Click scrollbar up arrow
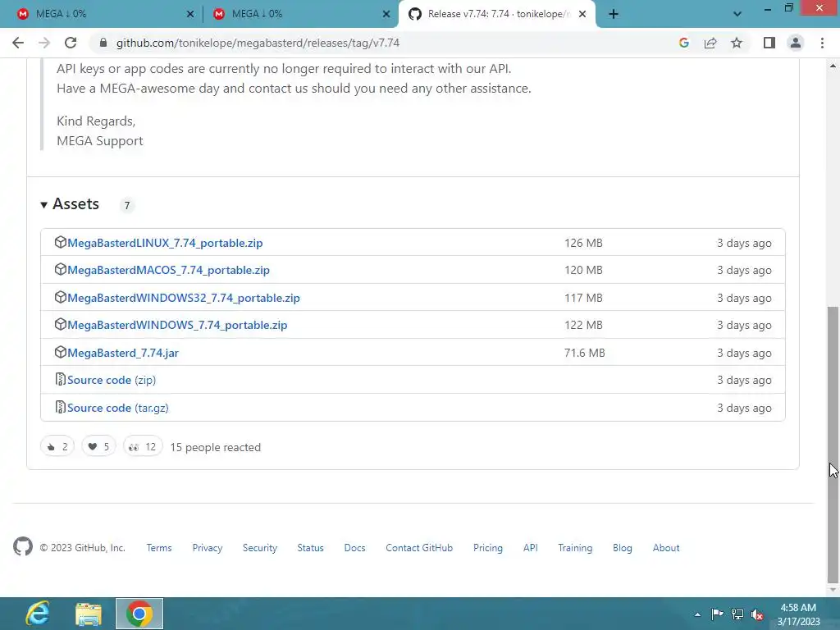Viewport: 840px width, 630px height. click(x=833, y=66)
